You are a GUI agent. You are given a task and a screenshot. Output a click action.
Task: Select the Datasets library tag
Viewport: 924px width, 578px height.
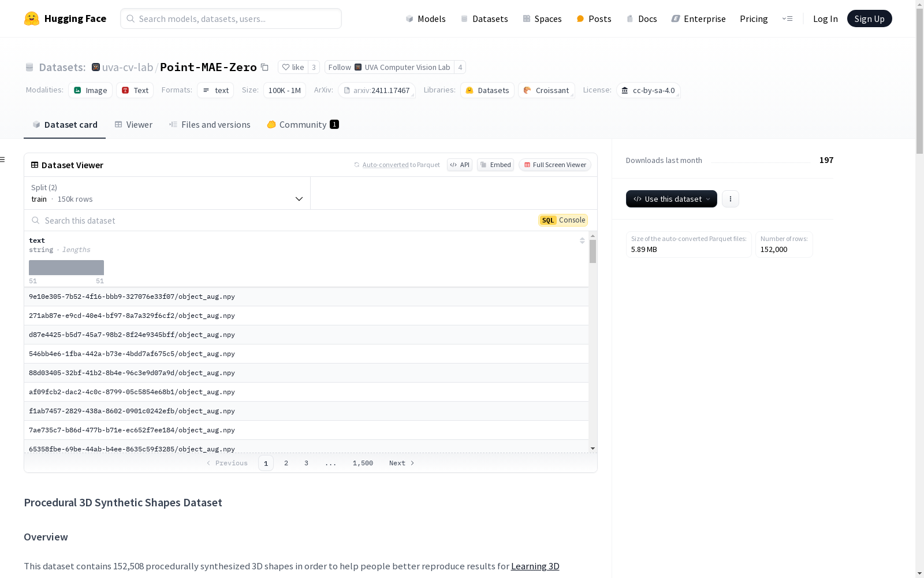pos(487,90)
